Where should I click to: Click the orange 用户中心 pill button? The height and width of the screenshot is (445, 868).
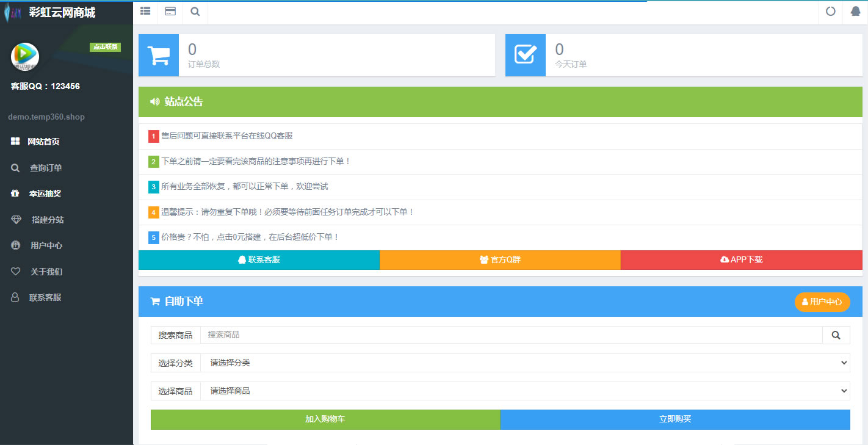point(822,302)
